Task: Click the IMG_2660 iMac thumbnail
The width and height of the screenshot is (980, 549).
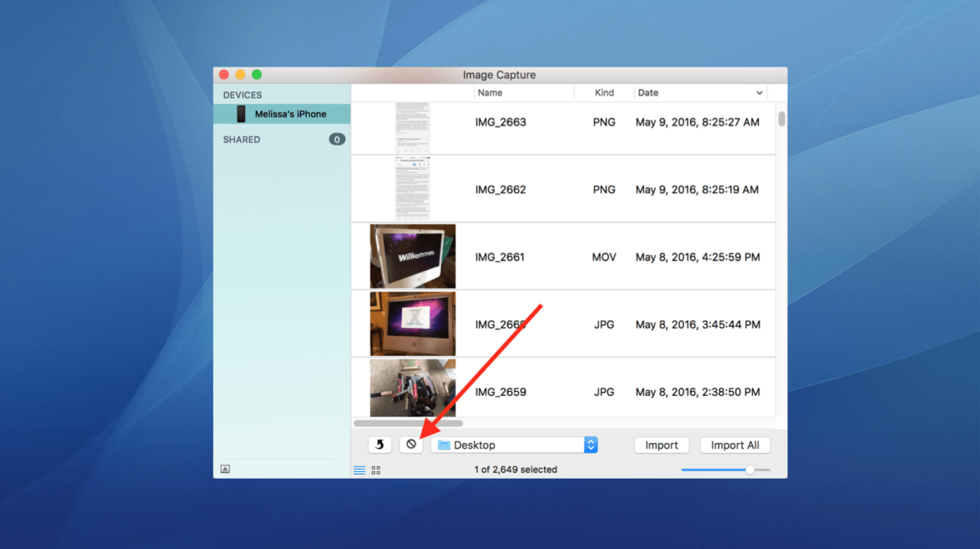Action: 413,323
